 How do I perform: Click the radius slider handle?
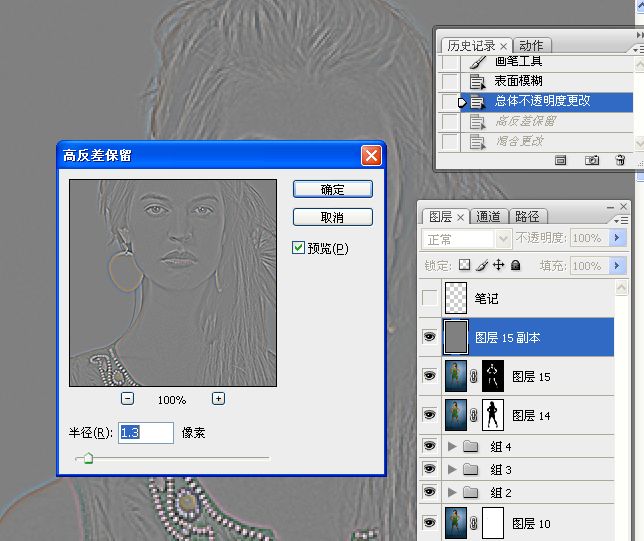point(88,458)
